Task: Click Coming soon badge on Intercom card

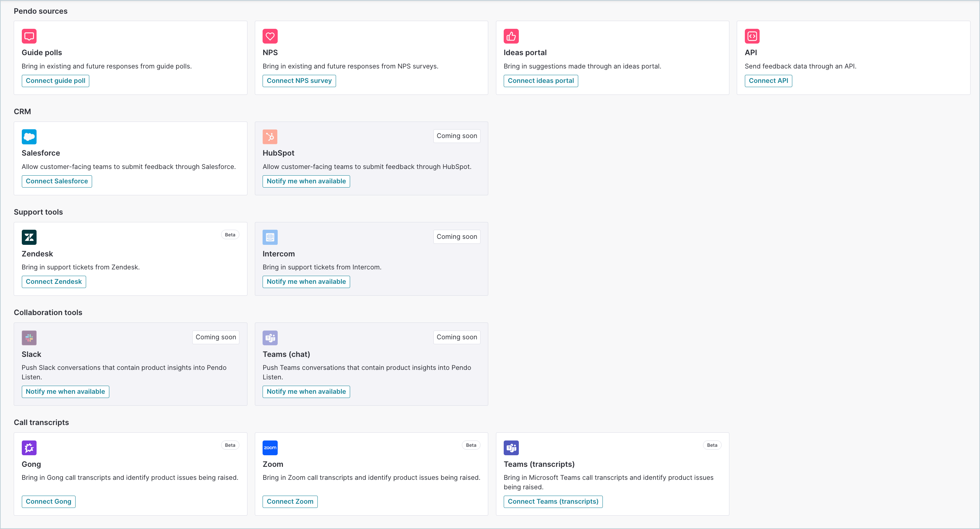Action: pyautogui.click(x=457, y=236)
